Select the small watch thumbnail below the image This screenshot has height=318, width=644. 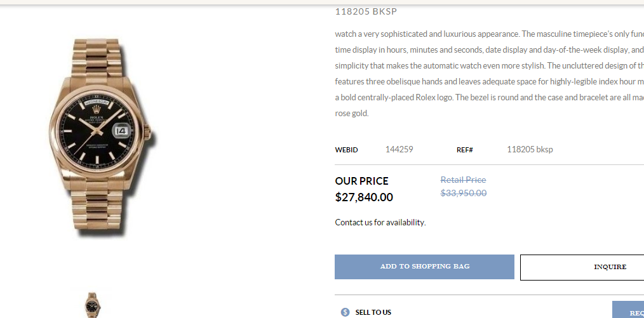click(x=92, y=305)
